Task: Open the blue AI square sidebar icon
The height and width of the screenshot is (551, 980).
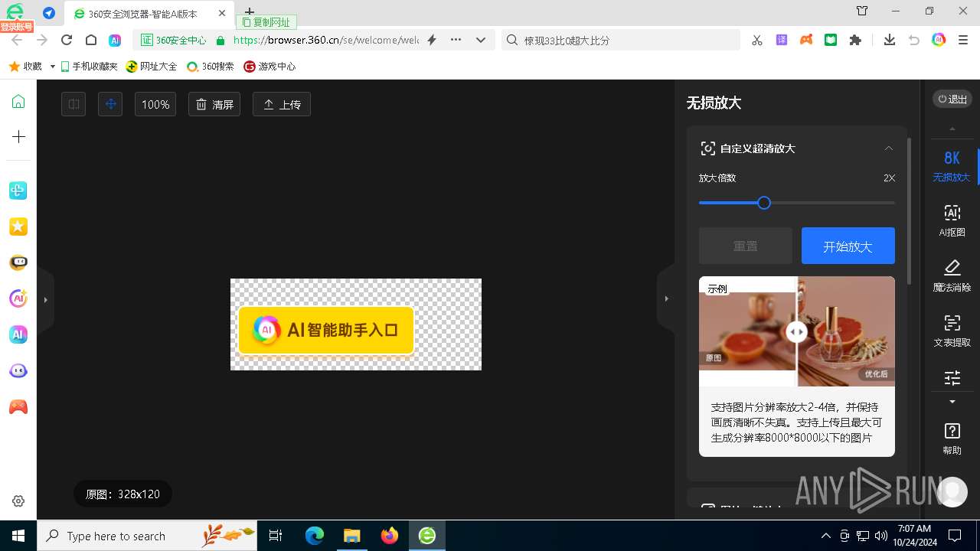Action: (x=18, y=334)
